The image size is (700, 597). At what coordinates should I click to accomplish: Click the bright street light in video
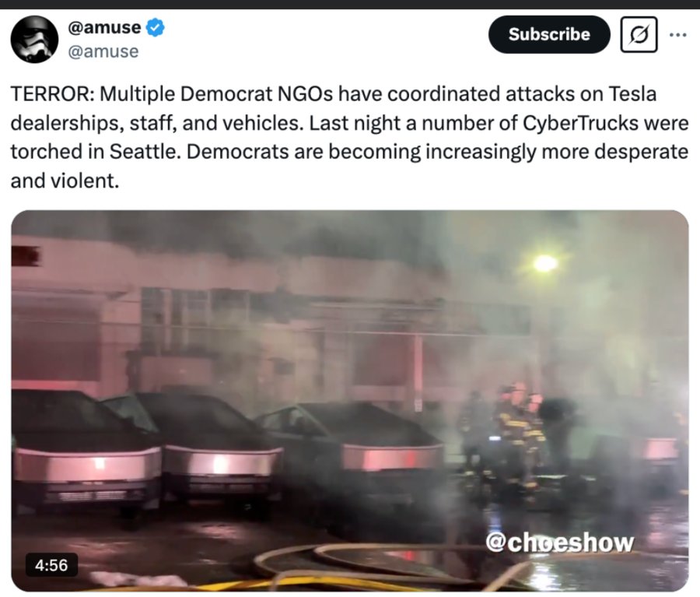click(545, 263)
